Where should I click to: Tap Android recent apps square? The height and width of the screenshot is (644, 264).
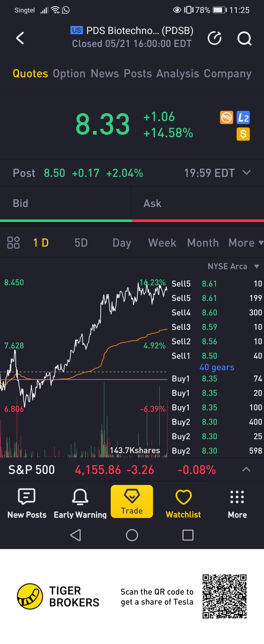(x=188, y=535)
